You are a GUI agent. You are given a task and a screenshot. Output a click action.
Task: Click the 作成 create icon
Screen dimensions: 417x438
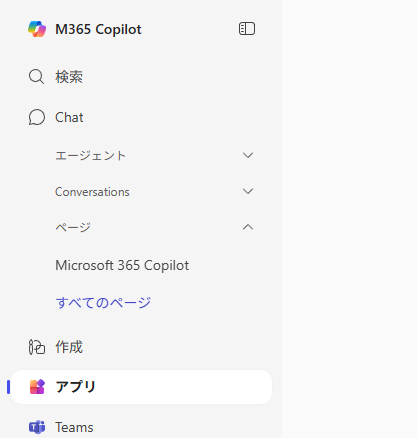coord(37,347)
